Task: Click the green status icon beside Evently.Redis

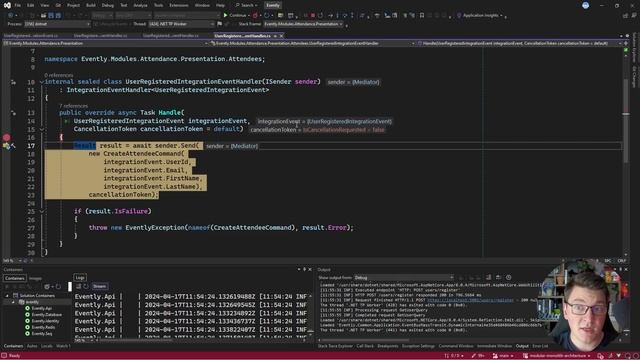Action: pyautogui.click(x=27, y=327)
